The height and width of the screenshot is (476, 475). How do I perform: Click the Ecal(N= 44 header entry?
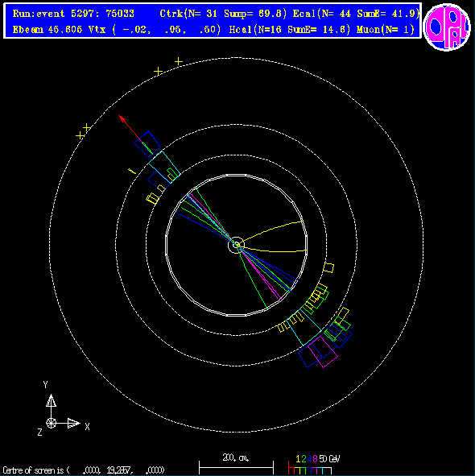(322, 14)
